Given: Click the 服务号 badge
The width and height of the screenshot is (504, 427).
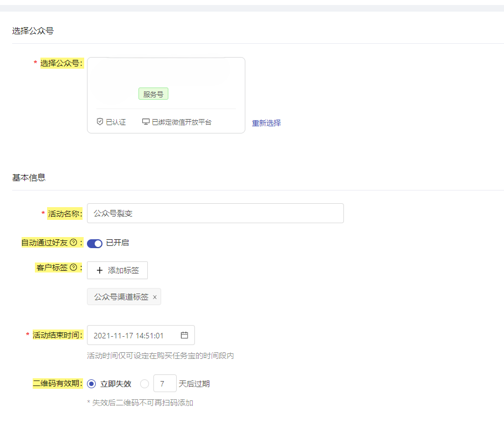Looking at the screenshot, I should 153,94.
